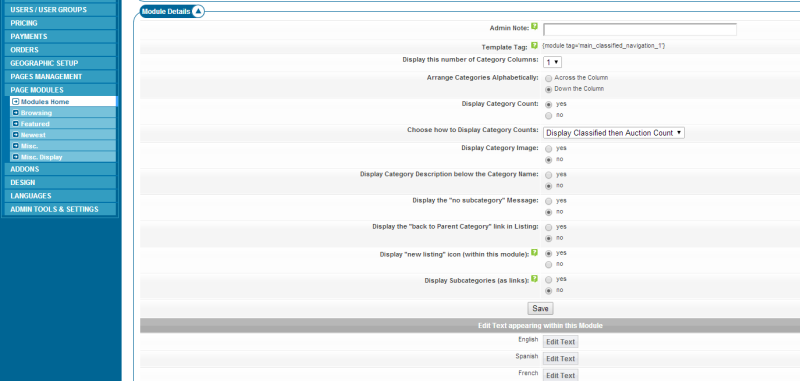Open the Users / User Groups menu
The width and height of the screenshot is (800, 381).
[x=59, y=10]
